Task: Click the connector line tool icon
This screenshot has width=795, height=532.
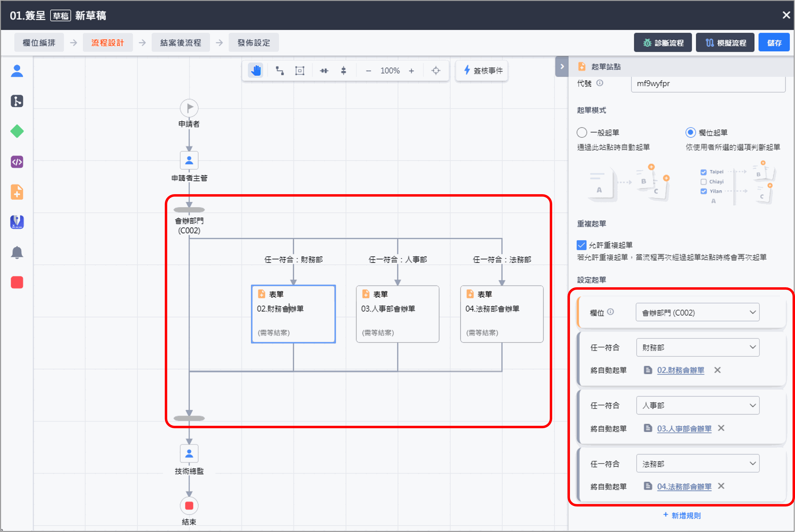Action: [280, 70]
